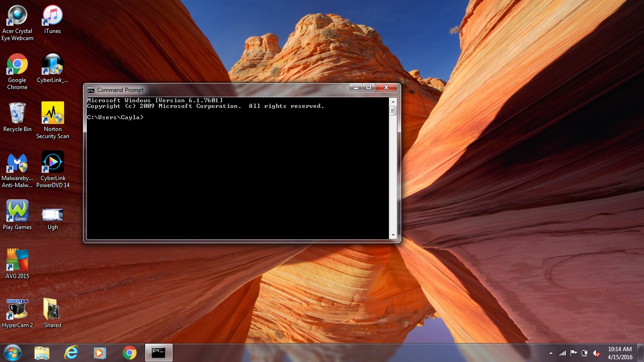This screenshot has width=644, height=362.
Task: Launch Internet Explorer from the taskbar
Action: coord(71,353)
